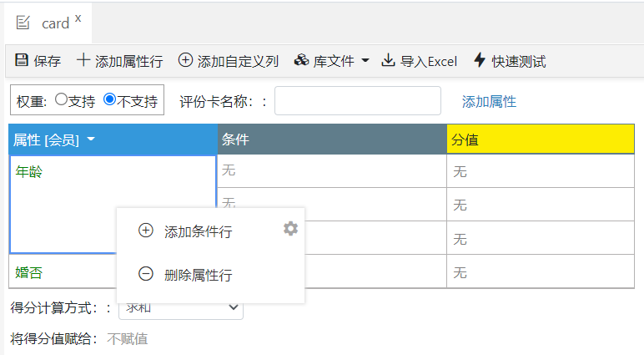This screenshot has height=355, width=644.
Task: Open the 库文件 dropdown caret
Action: coord(365,61)
